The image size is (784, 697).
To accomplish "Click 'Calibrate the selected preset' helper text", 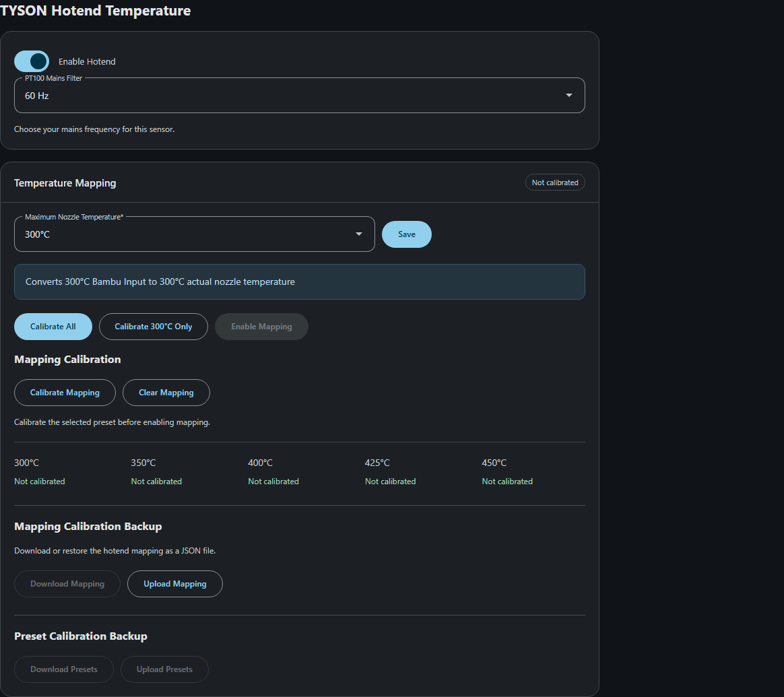I will click(x=112, y=422).
